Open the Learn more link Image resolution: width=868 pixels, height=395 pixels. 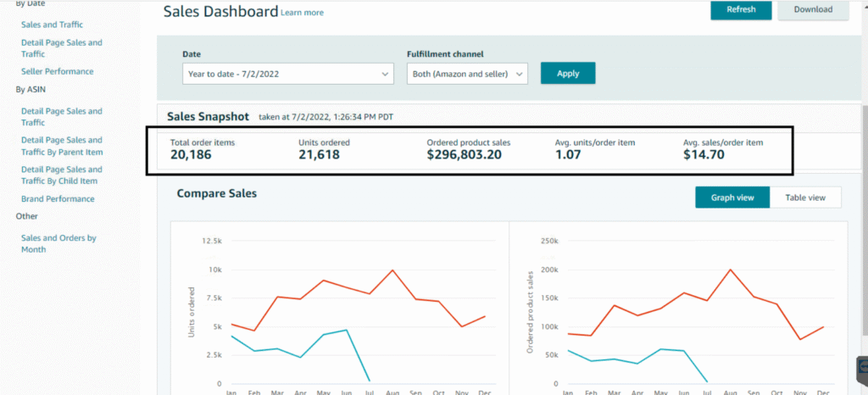point(302,13)
